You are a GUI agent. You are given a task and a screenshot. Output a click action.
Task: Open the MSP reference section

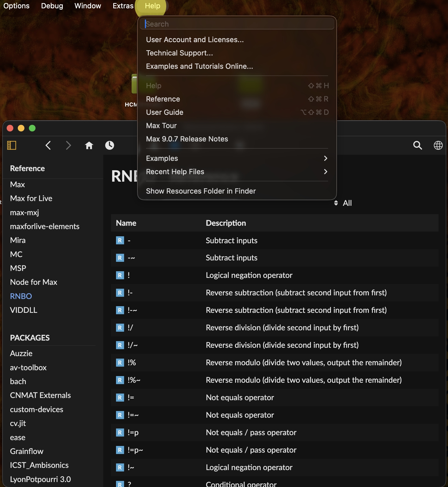[18, 268]
